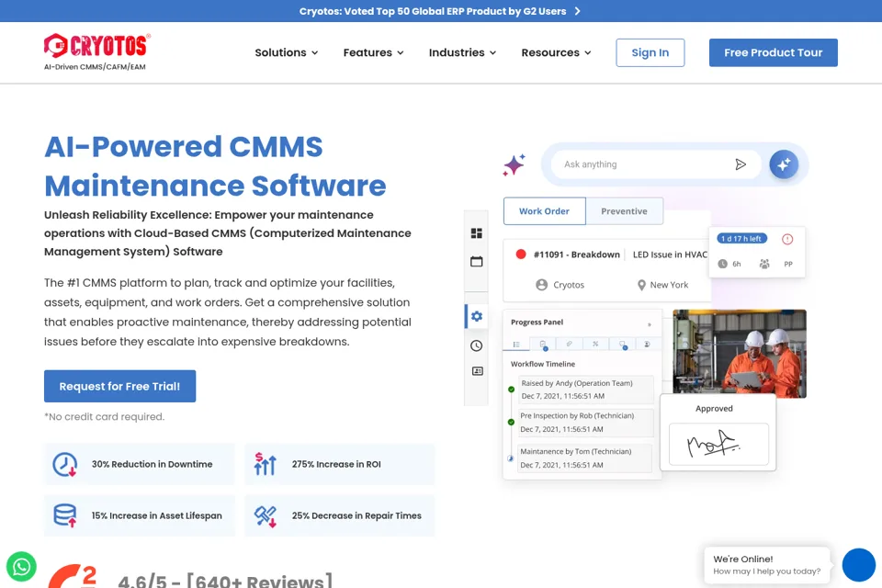Viewport: 882px width, 588px height.
Task: Click the Cryotos logo
Action: pos(97,51)
